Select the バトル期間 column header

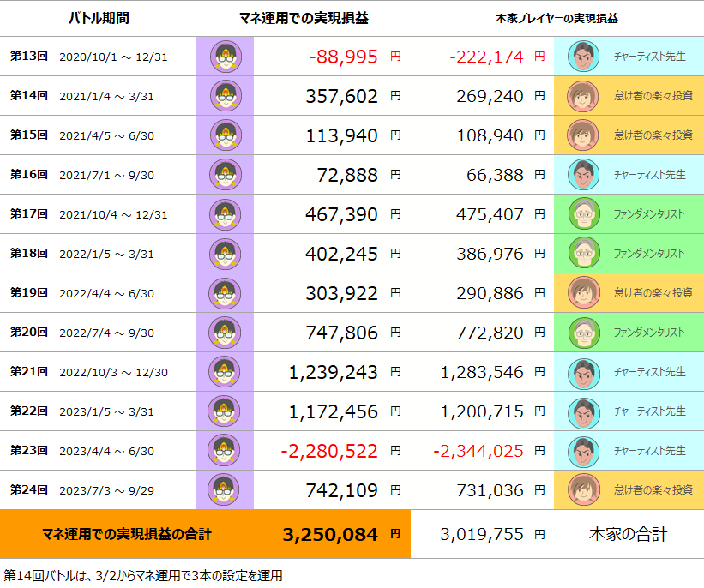point(99,18)
